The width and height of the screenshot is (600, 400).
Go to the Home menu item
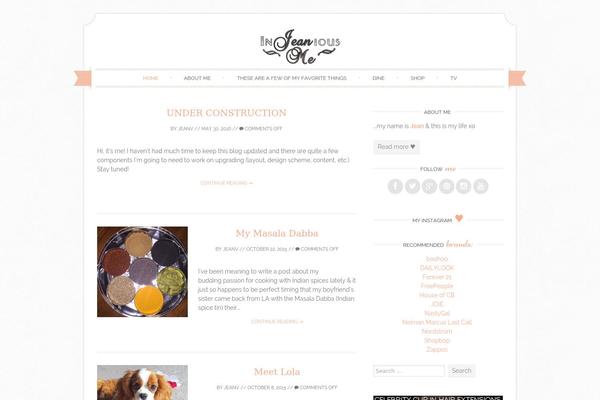pos(150,78)
